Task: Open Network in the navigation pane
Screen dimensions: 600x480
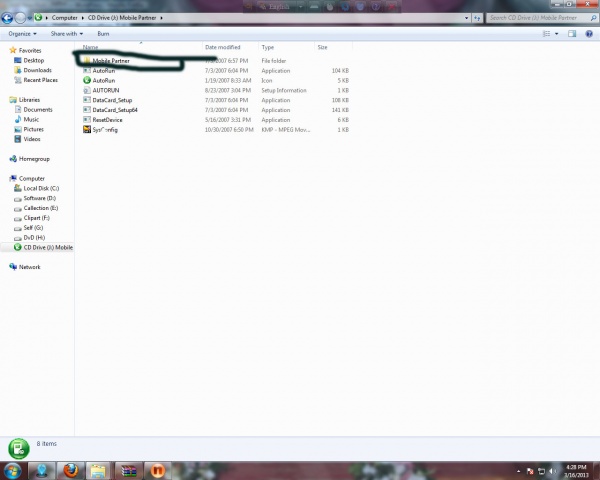Action: tap(29, 267)
